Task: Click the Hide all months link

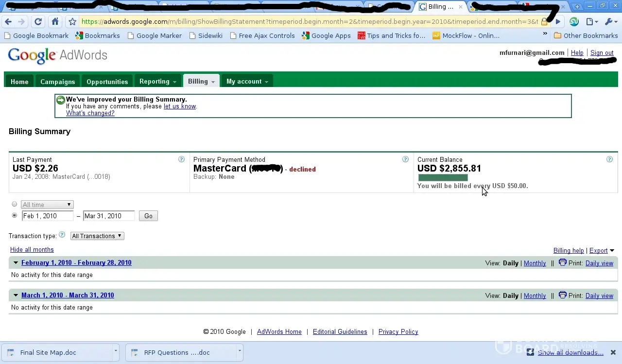Action: pos(32,249)
